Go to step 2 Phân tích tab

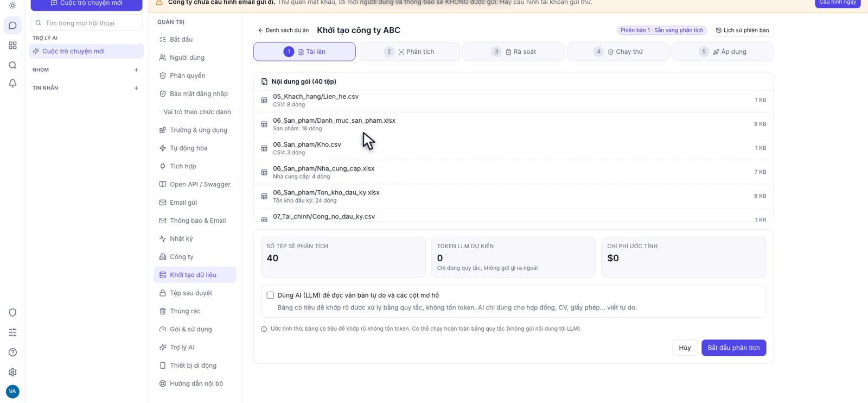pyautogui.click(x=409, y=52)
